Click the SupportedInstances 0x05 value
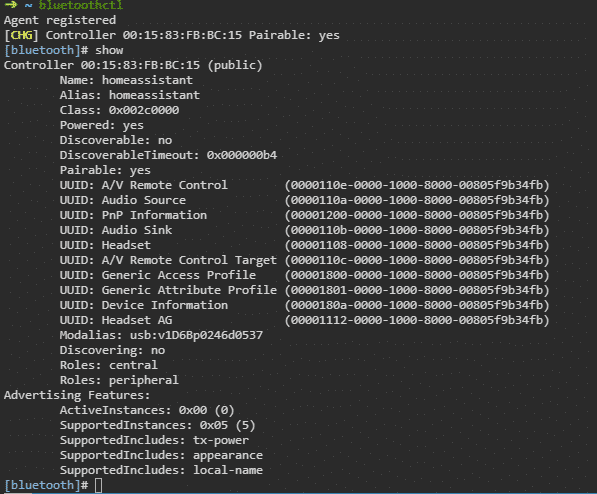The height and width of the screenshot is (494, 597). coord(214,425)
